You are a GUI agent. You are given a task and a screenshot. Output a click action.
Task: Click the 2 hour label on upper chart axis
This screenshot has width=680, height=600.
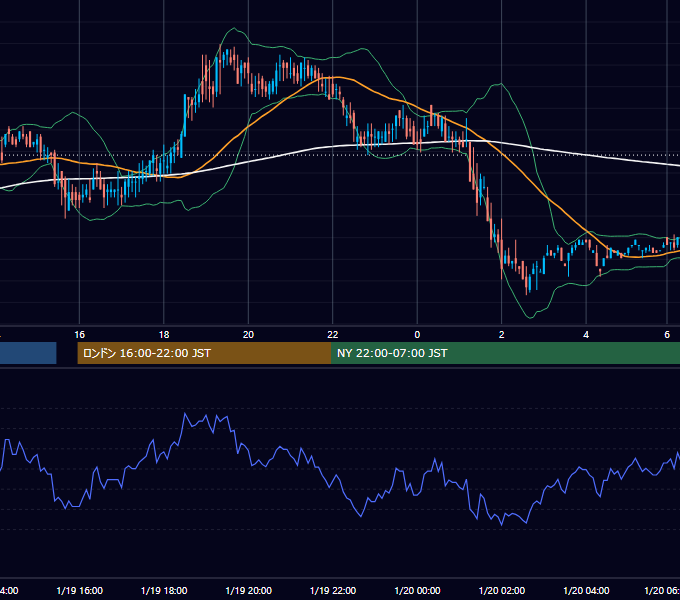[502, 335]
